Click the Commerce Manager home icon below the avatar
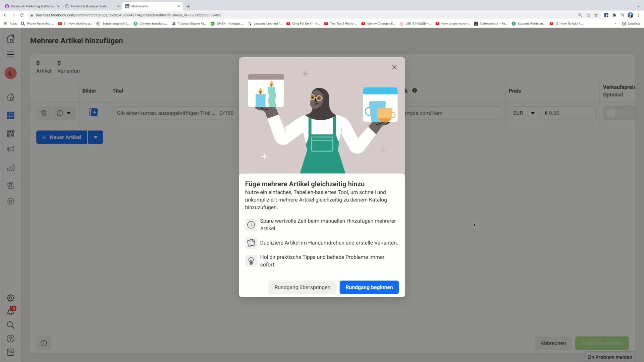Image resolution: width=644 pixels, height=362 pixels. (x=10, y=97)
